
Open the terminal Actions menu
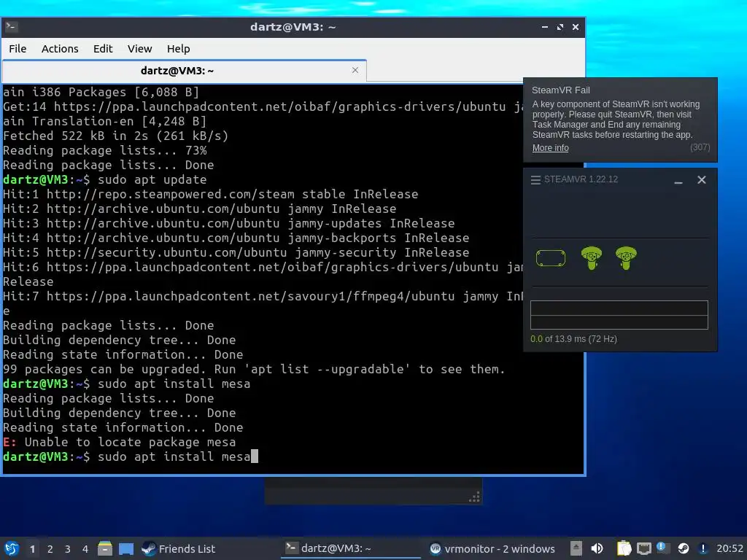point(60,49)
